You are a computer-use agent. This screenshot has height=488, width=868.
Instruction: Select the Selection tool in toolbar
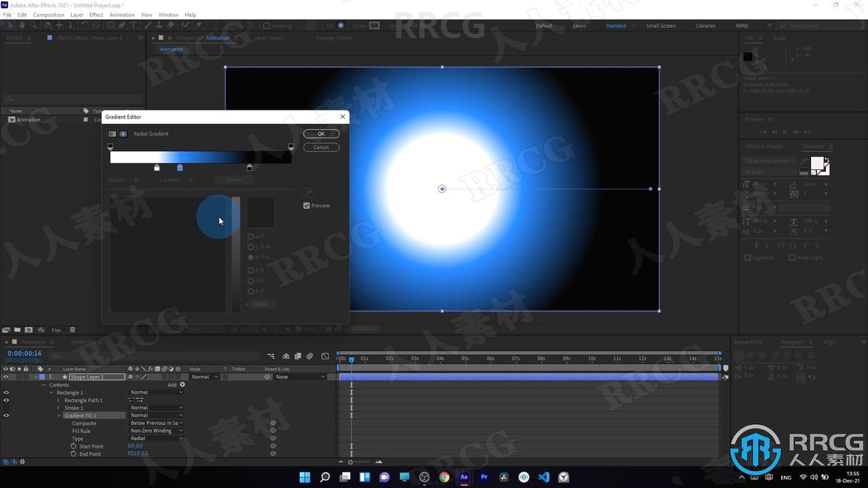coord(10,26)
